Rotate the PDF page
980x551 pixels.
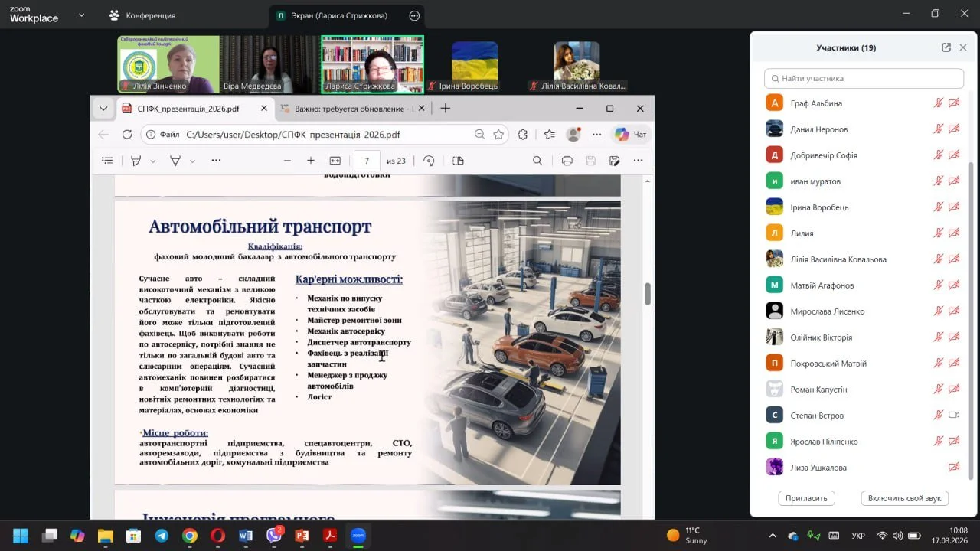coord(429,161)
